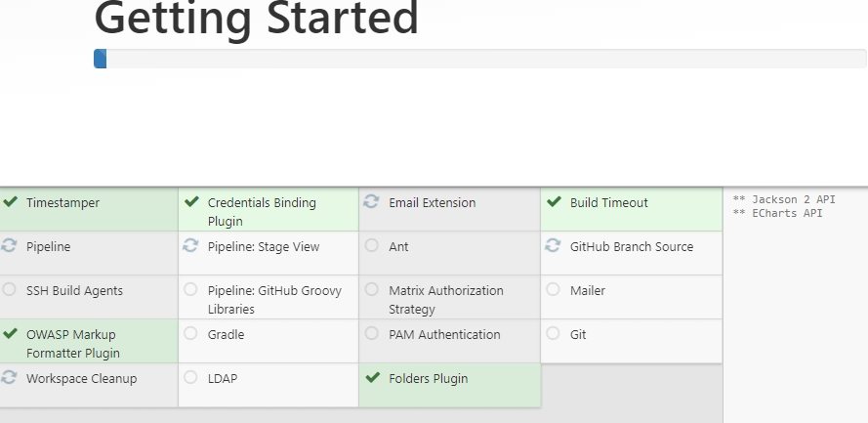Click the pending circle icon beside LDAP
This screenshot has height=423, width=868.
[x=190, y=377]
